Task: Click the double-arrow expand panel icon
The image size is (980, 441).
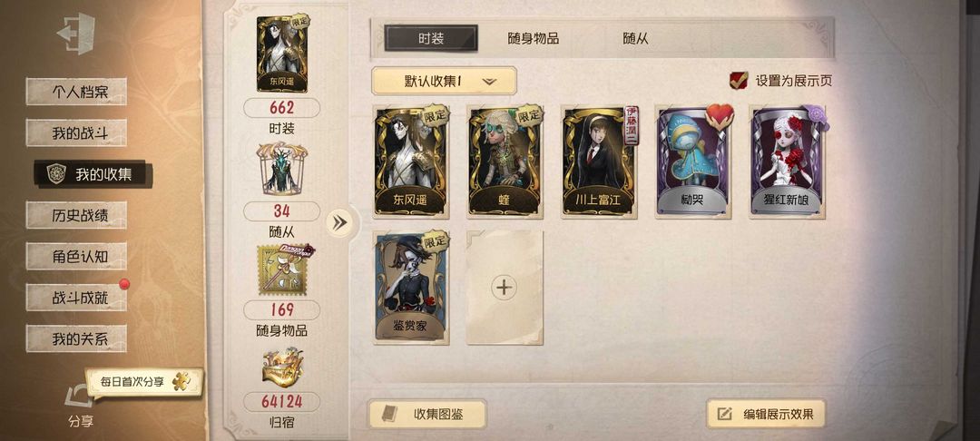Action: pyautogui.click(x=339, y=223)
